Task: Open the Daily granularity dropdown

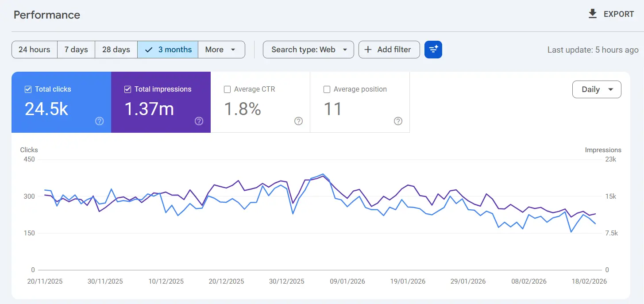Action: pos(597,89)
